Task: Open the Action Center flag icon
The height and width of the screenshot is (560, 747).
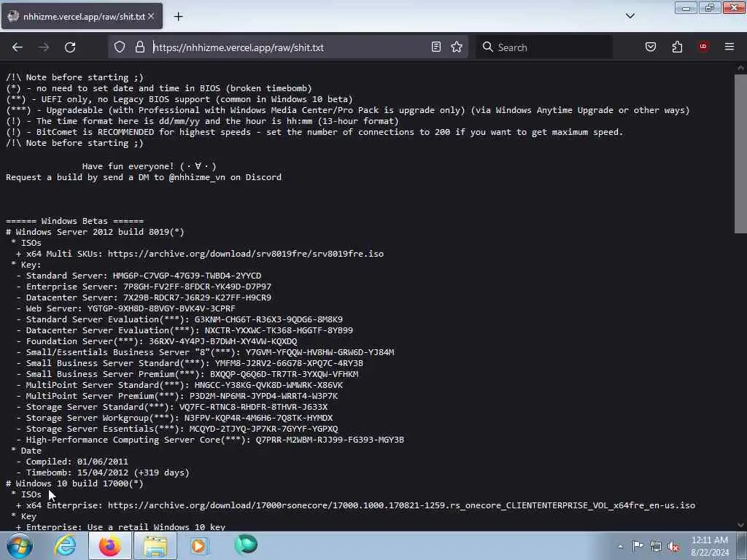Action: (638, 546)
